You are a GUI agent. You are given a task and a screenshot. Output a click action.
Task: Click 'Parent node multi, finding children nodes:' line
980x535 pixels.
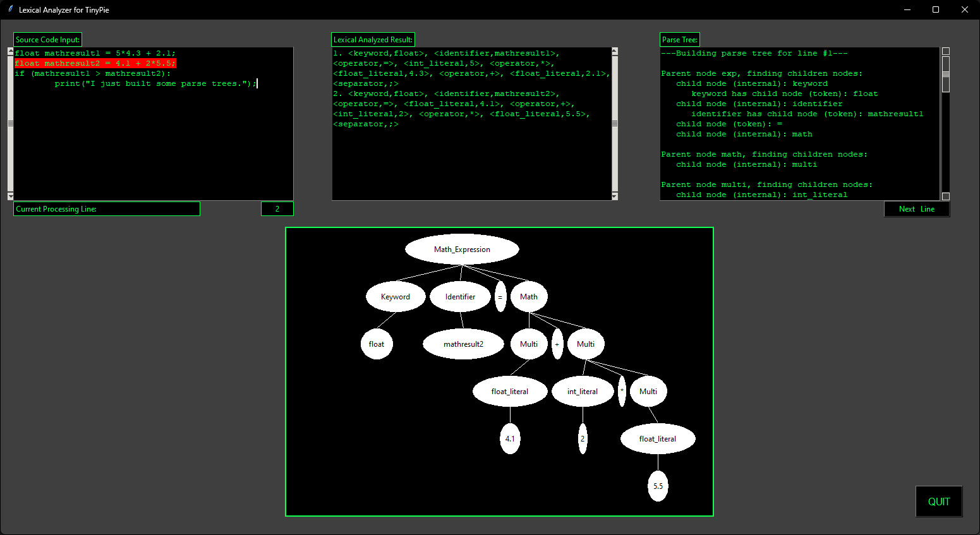[x=767, y=184]
